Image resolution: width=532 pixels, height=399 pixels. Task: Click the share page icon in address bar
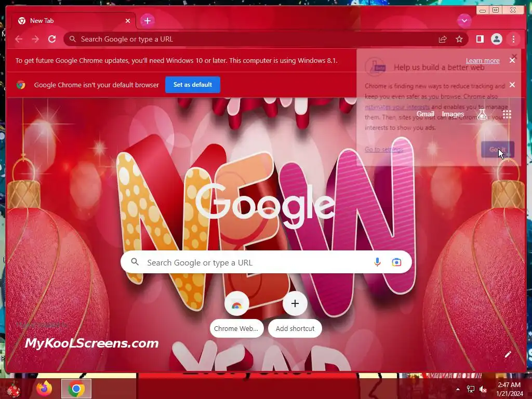click(443, 39)
